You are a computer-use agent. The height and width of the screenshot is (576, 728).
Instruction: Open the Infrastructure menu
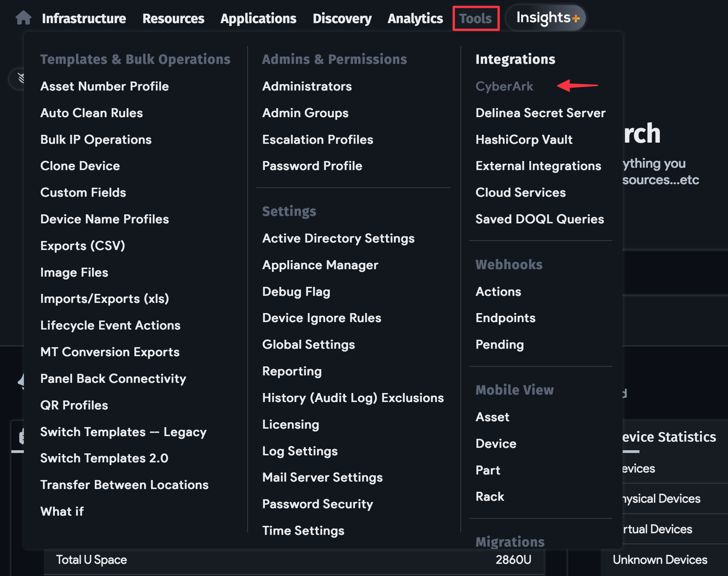(84, 18)
